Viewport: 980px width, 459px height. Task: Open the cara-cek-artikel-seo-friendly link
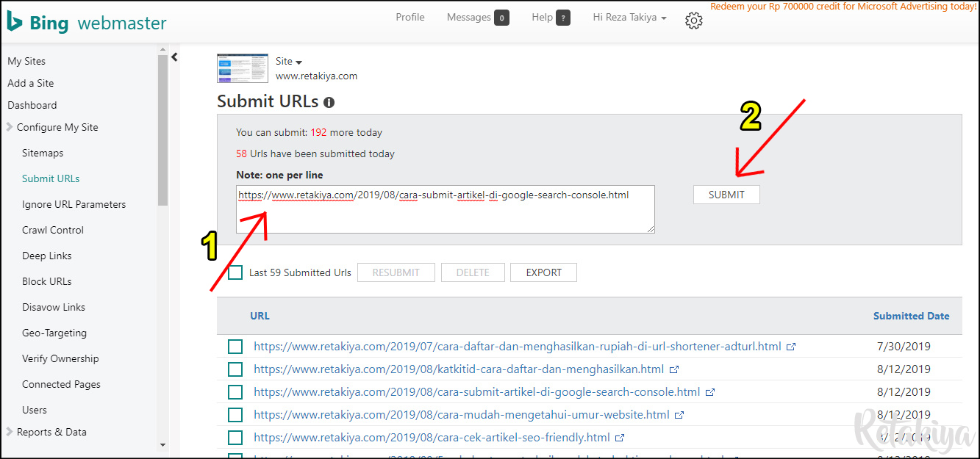coord(432,438)
